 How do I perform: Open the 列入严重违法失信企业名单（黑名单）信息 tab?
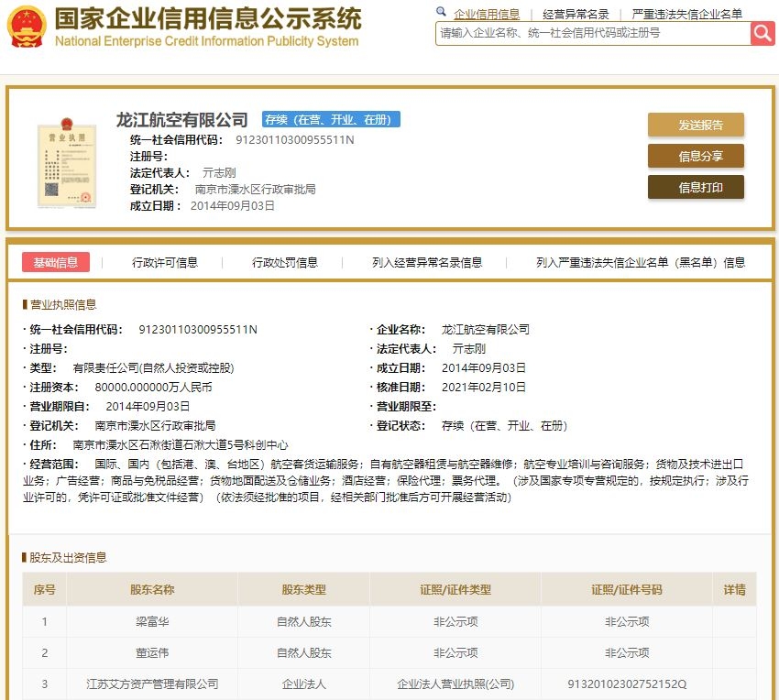(641, 262)
